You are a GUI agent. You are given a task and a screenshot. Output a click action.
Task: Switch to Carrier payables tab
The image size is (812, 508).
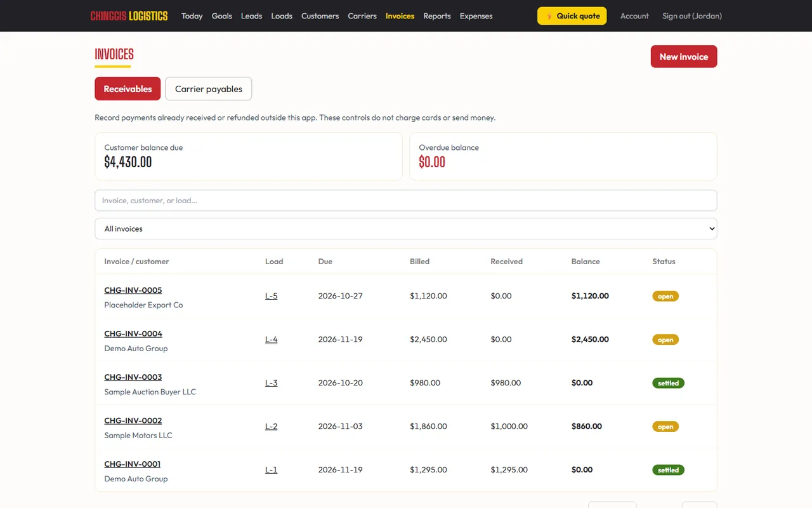pyautogui.click(x=209, y=89)
